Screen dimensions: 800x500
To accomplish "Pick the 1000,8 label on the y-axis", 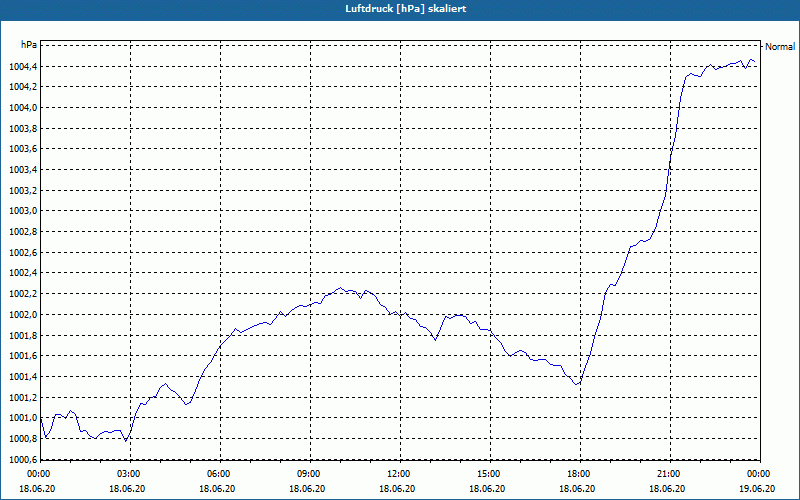I will (23, 439).
